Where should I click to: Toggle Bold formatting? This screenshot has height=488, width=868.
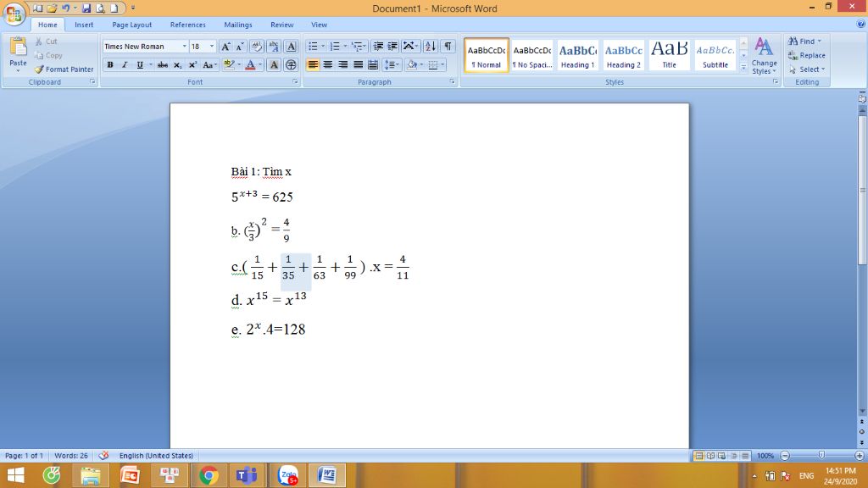(110, 64)
